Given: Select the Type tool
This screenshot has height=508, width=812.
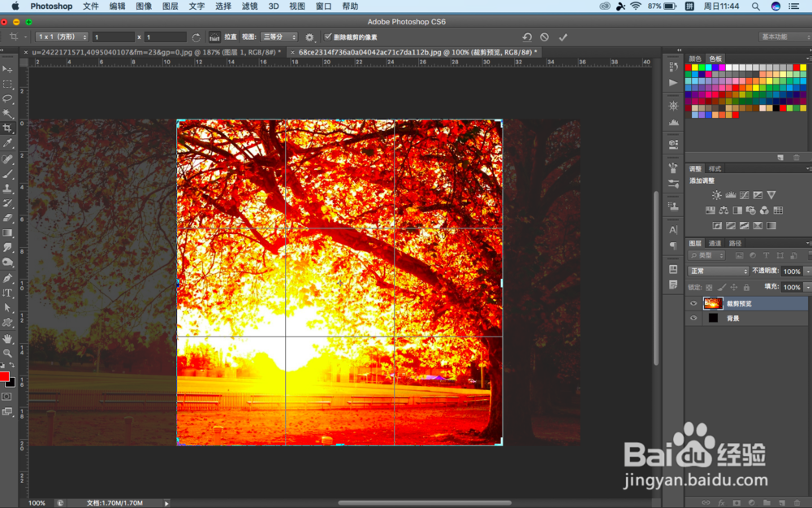Looking at the screenshot, I should click(7, 293).
